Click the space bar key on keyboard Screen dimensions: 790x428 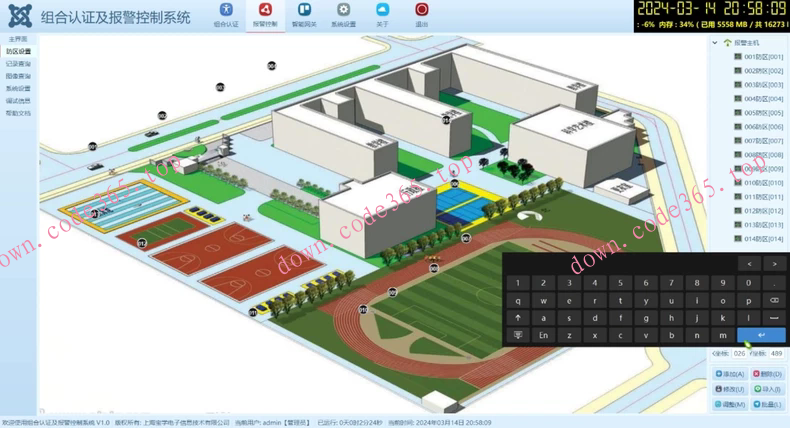(x=774, y=318)
